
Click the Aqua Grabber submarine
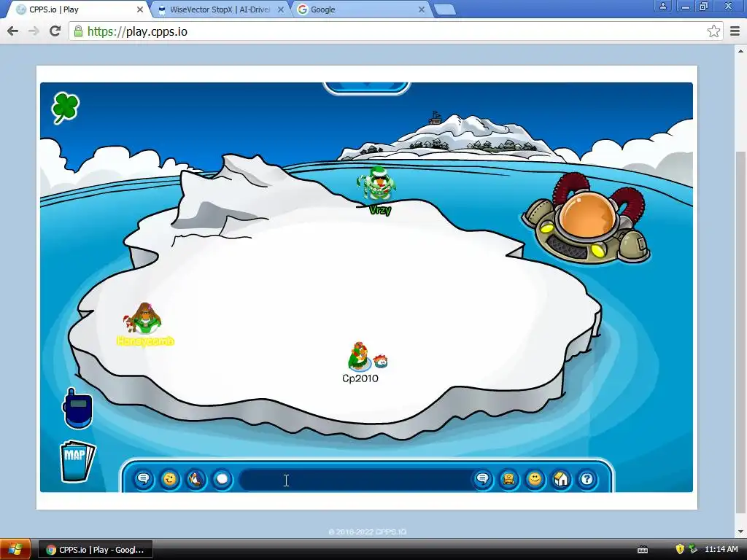tap(587, 220)
